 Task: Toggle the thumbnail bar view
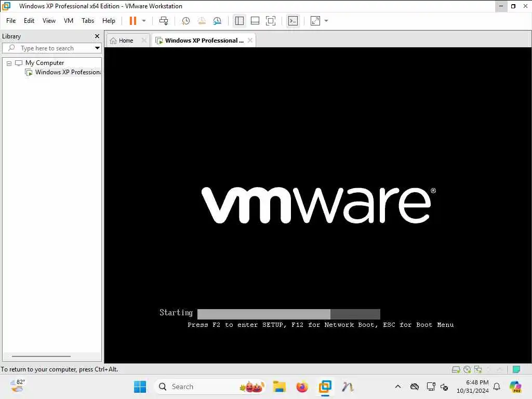255,21
